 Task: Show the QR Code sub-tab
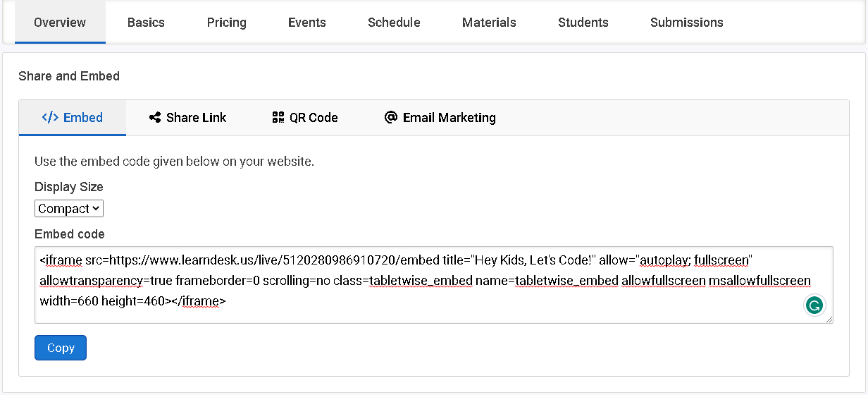tap(305, 118)
